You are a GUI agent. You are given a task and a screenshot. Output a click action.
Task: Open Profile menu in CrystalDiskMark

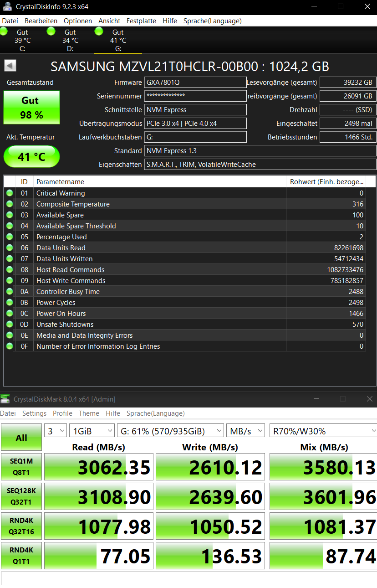click(62, 413)
